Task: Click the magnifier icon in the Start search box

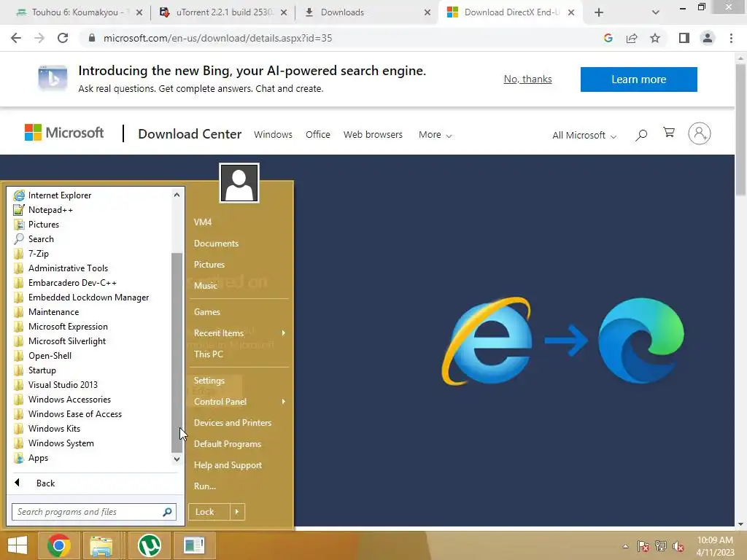Action: tap(167, 512)
